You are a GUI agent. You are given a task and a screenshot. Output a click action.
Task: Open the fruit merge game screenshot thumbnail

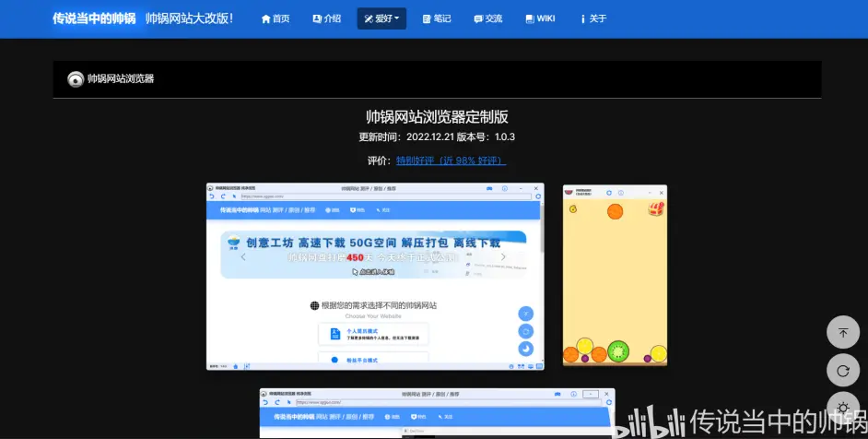615,276
